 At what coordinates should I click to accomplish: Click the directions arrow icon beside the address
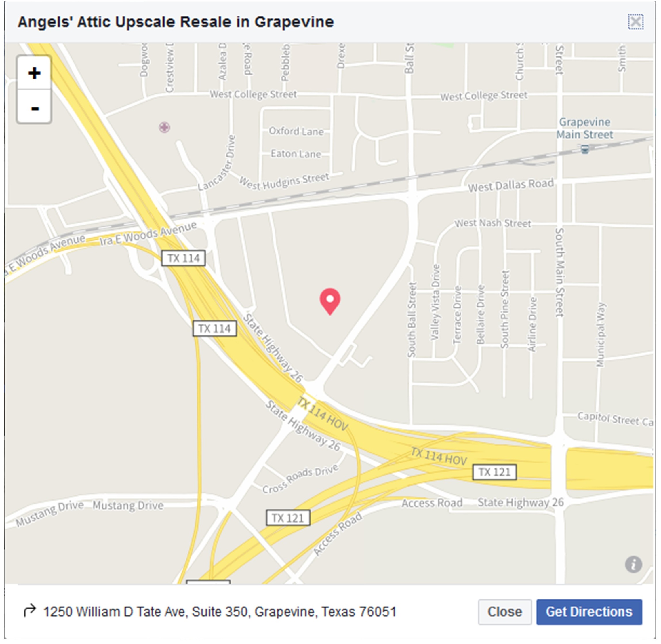pos(29,611)
